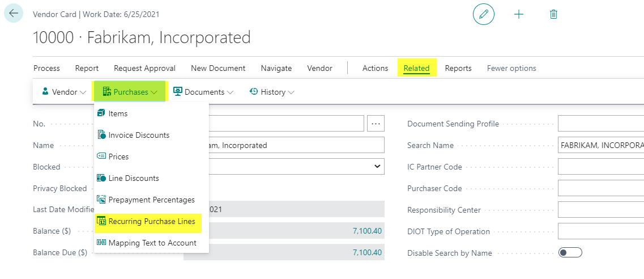The height and width of the screenshot is (279, 644).
Task: Click the Line Discounts icon
Action: coord(101,178)
